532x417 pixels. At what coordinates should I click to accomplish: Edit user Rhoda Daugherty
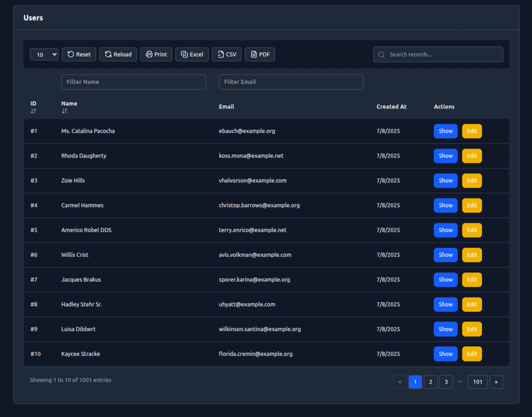point(472,156)
